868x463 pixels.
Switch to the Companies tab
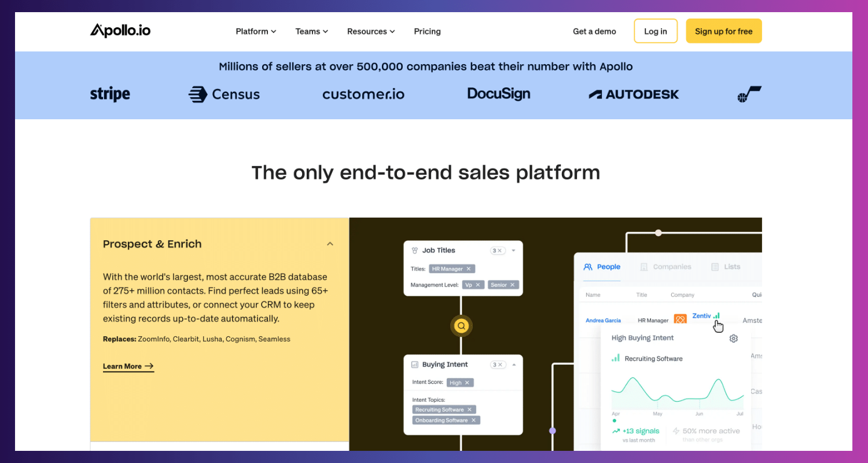click(666, 267)
